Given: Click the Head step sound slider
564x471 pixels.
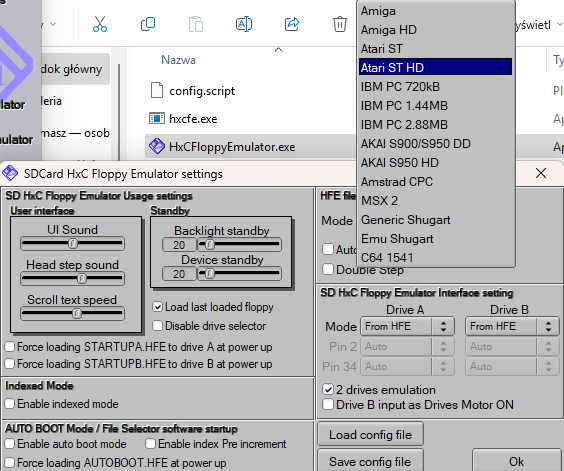Looking at the screenshot, I should point(72,278).
